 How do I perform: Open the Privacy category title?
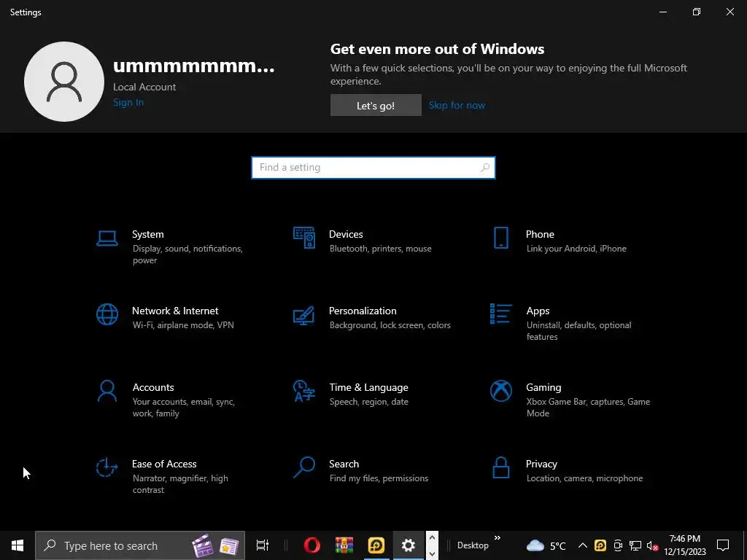coord(541,464)
